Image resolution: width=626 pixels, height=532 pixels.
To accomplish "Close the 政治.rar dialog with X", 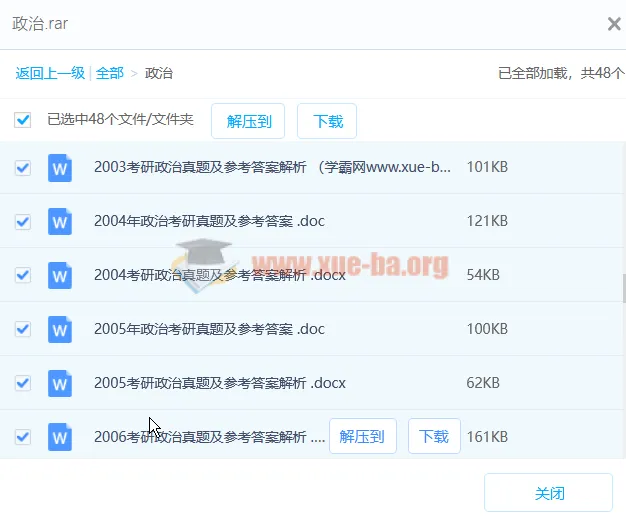I will pos(614,24).
